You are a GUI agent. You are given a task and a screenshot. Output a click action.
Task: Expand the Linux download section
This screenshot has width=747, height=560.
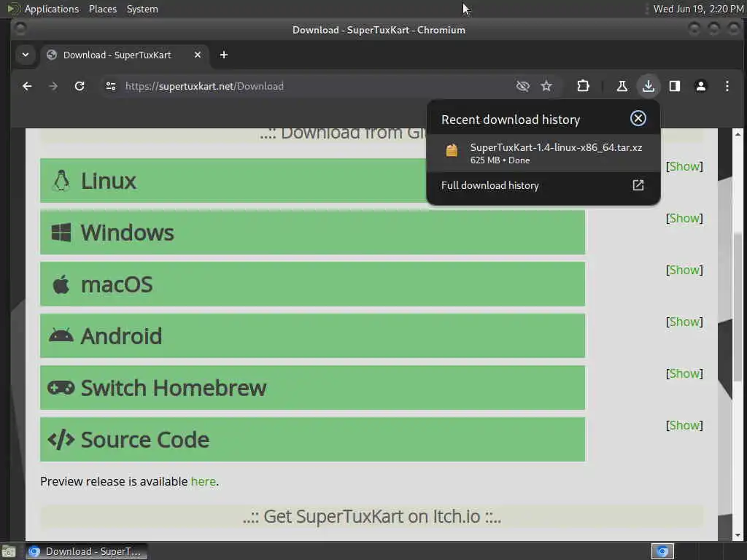click(233, 181)
